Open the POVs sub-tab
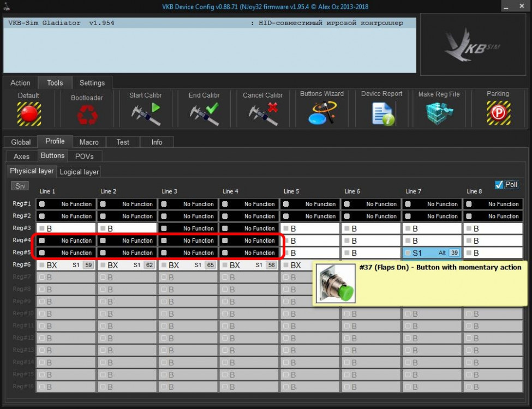 [x=85, y=157]
